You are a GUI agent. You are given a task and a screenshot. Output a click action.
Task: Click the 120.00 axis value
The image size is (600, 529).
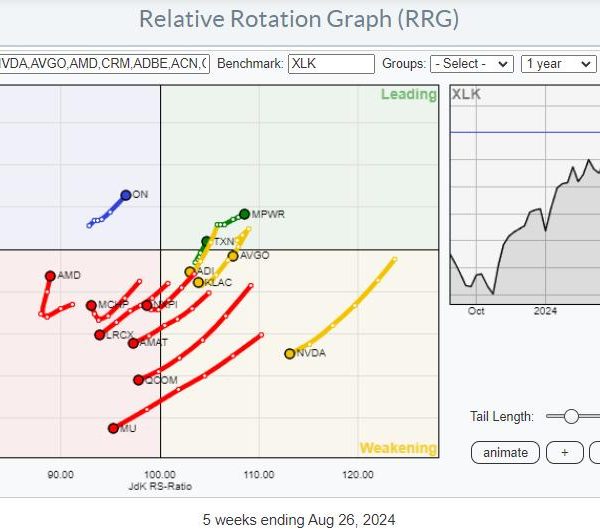pyautogui.click(x=358, y=475)
